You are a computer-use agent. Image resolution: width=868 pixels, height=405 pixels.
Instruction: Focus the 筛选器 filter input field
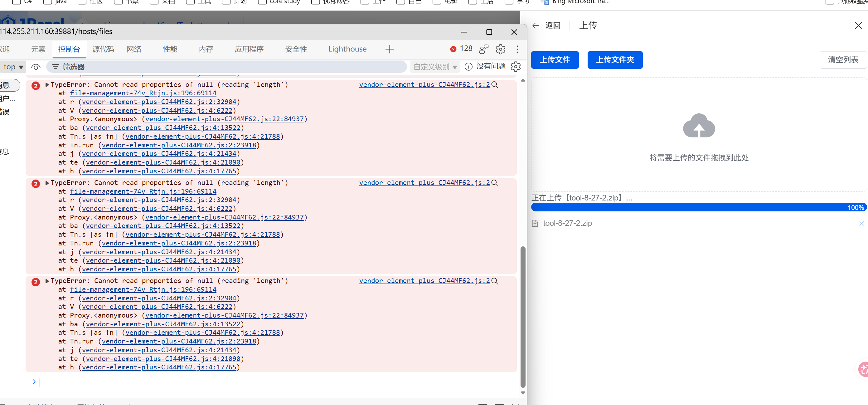point(226,67)
